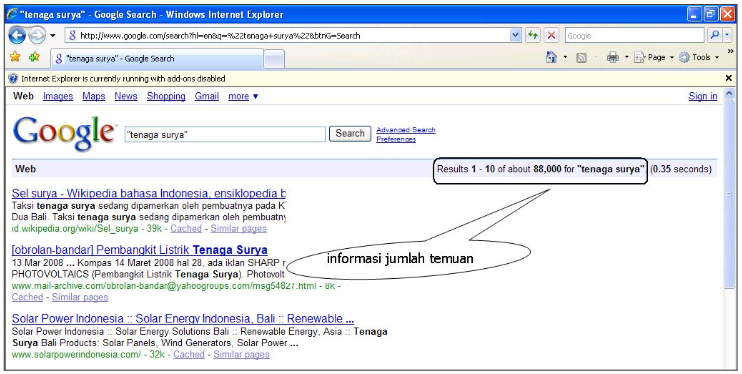Open Cached link for Wikipedia result

click(x=186, y=229)
